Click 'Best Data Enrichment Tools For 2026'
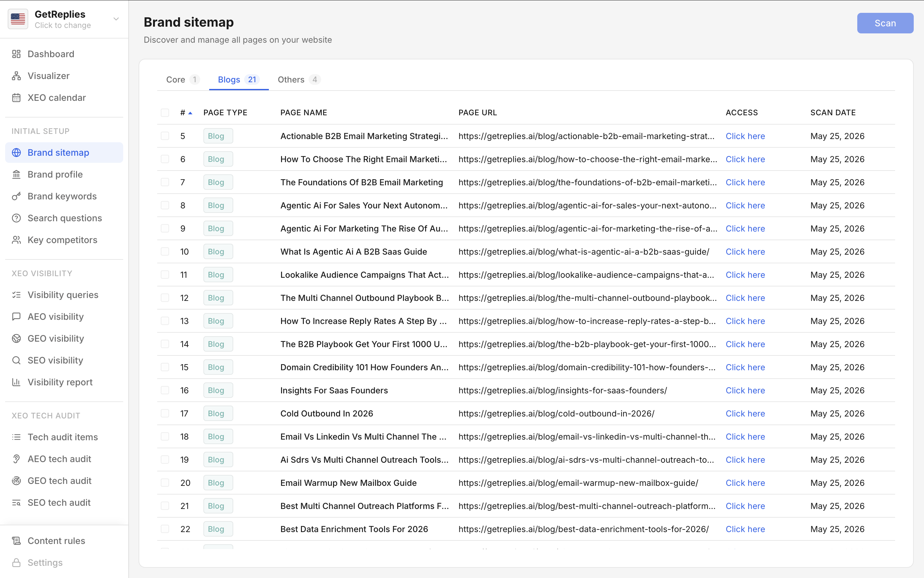The width and height of the screenshot is (924, 578). (x=354, y=529)
